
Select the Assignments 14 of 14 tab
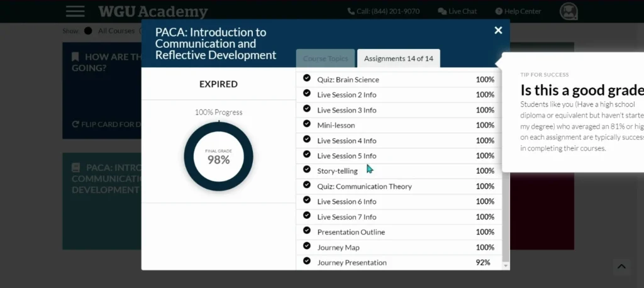click(398, 58)
